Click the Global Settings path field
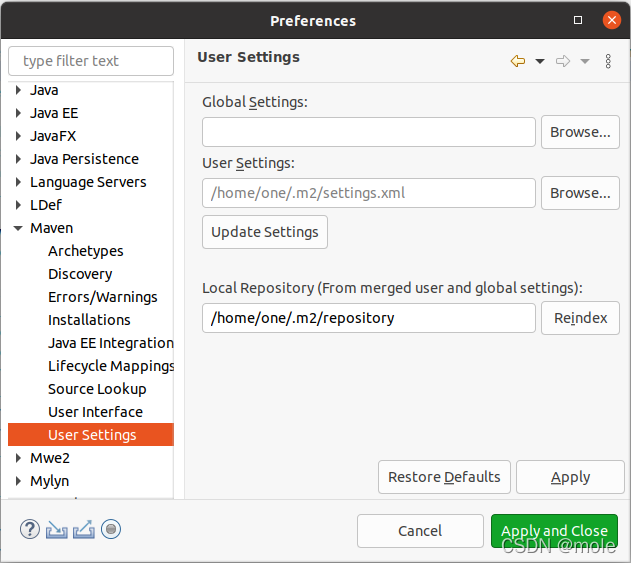The width and height of the screenshot is (631, 563). tap(369, 132)
